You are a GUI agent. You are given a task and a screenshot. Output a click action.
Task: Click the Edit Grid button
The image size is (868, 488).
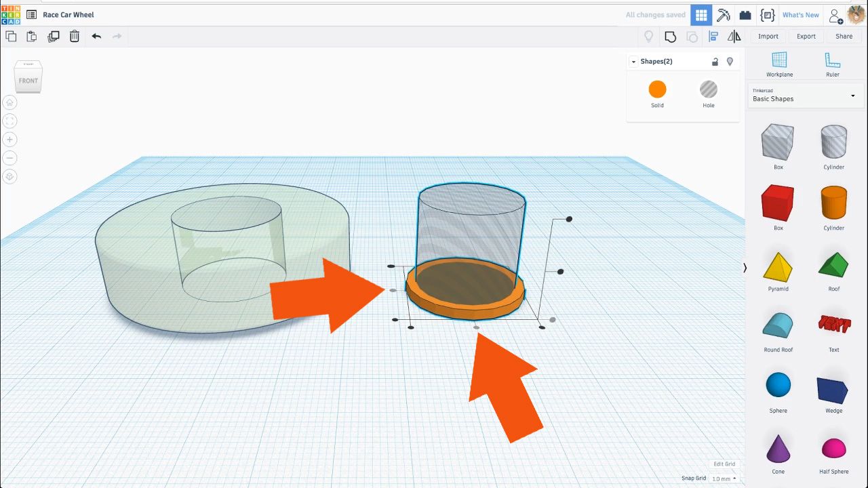click(x=724, y=464)
